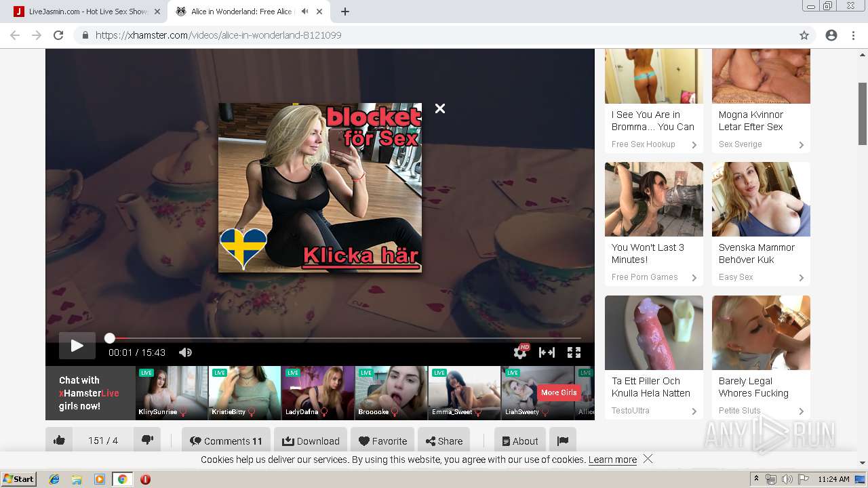Screen dimensions: 868x488
Task: Click arrow next to Easy Sex
Action: pos(801,278)
